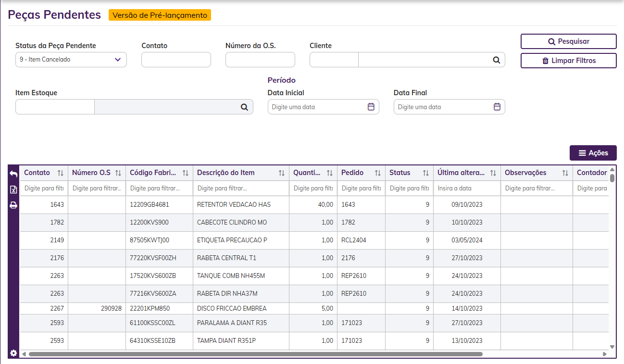Image resolution: width=624 pixels, height=364 pixels.
Task: Open the Data Final calendar picker
Action: (497, 107)
